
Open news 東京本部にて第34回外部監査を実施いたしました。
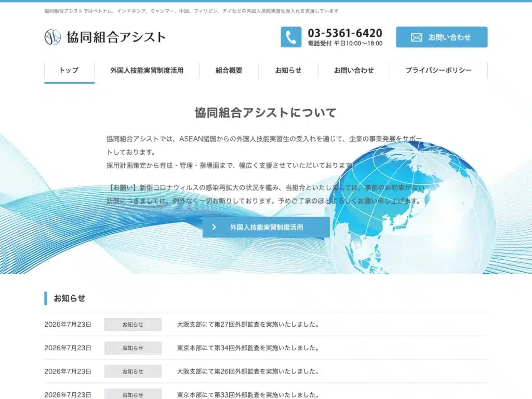pos(248,348)
